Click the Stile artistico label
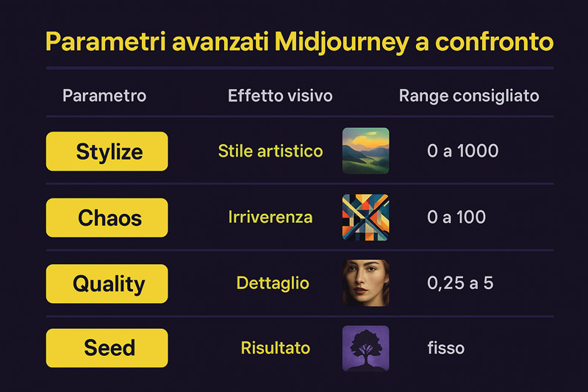This screenshot has width=588, height=392. pos(270,152)
